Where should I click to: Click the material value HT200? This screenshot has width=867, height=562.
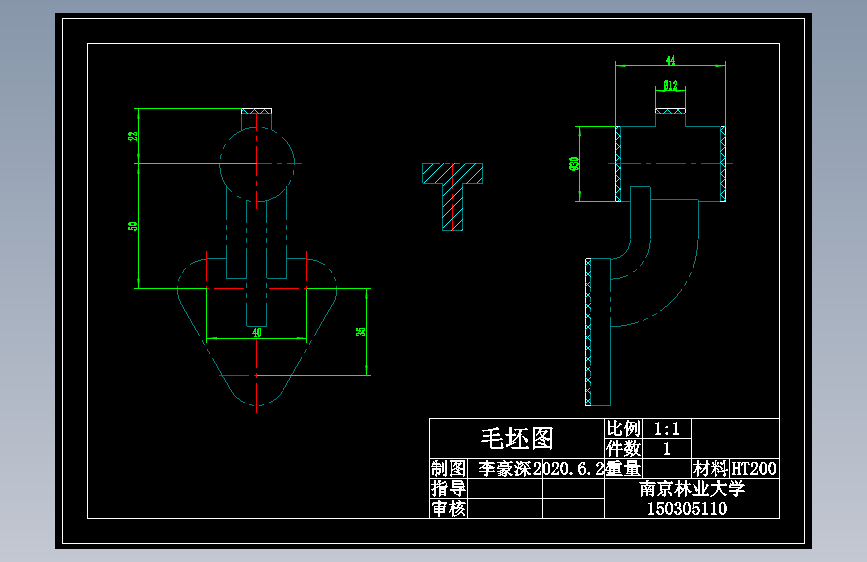[x=754, y=469]
